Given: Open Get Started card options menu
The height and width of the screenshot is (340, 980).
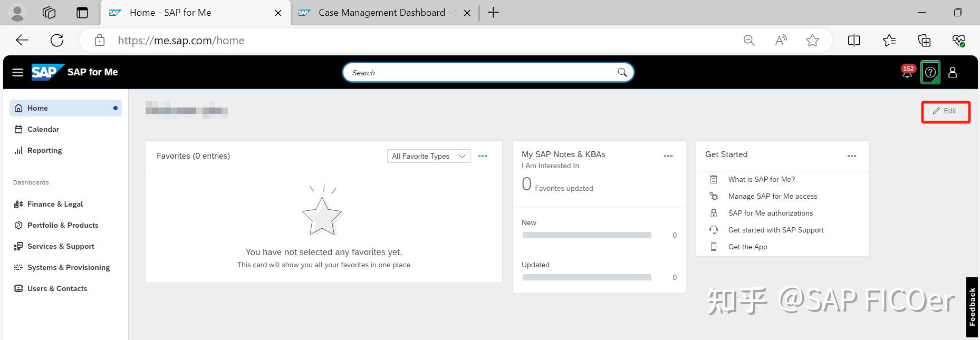Looking at the screenshot, I should (852, 156).
